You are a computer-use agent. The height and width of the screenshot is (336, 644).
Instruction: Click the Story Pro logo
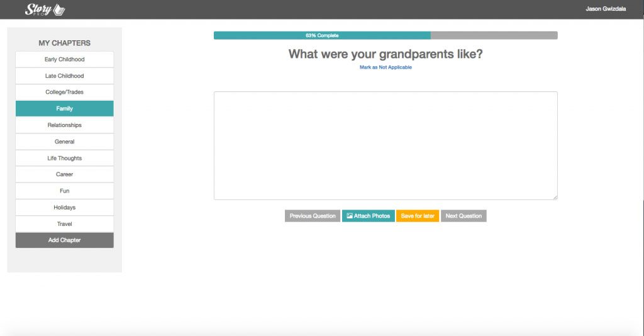click(45, 9)
